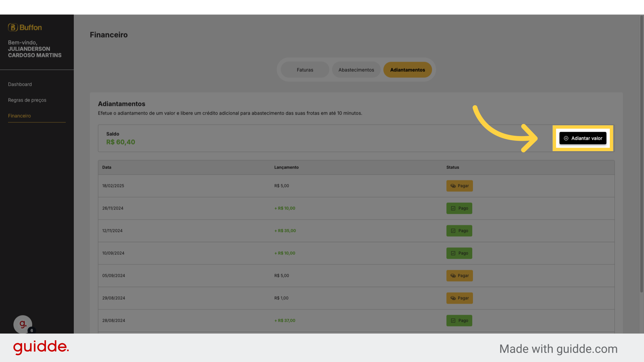Image resolution: width=644 pixels, height=362 pixels.
Task: Click payment icon on 29/08/2024 Pagar button
Action: tap(453, 298)
